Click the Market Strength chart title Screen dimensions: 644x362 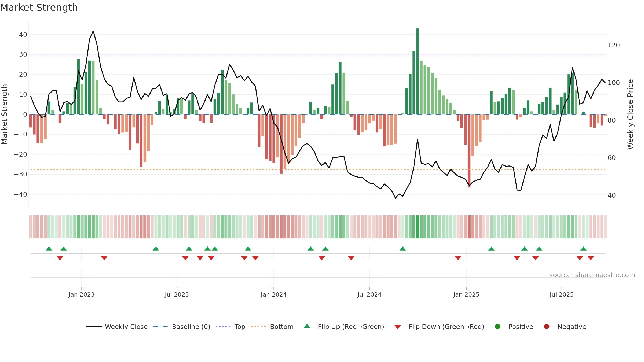39,8
